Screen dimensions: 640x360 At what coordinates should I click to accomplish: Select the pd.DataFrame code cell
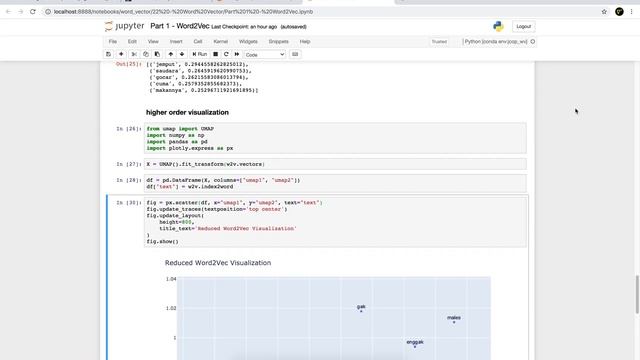coord(335,183)
